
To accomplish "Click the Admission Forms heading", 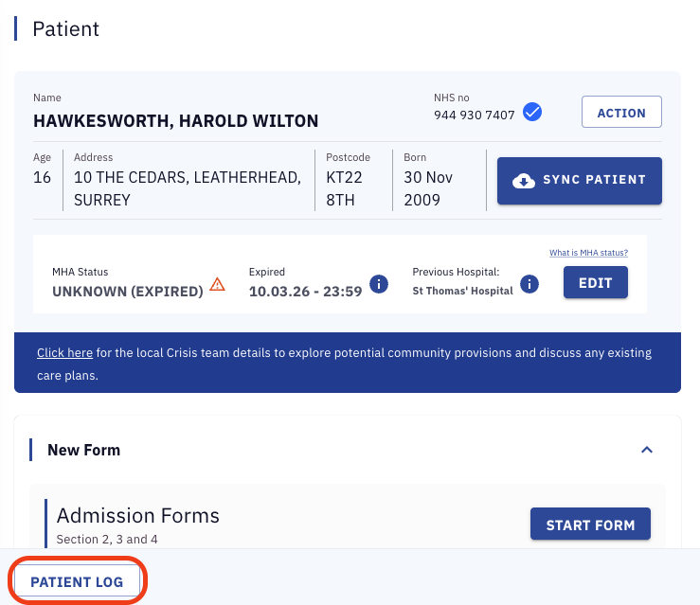I will click(x=138, y=516).
